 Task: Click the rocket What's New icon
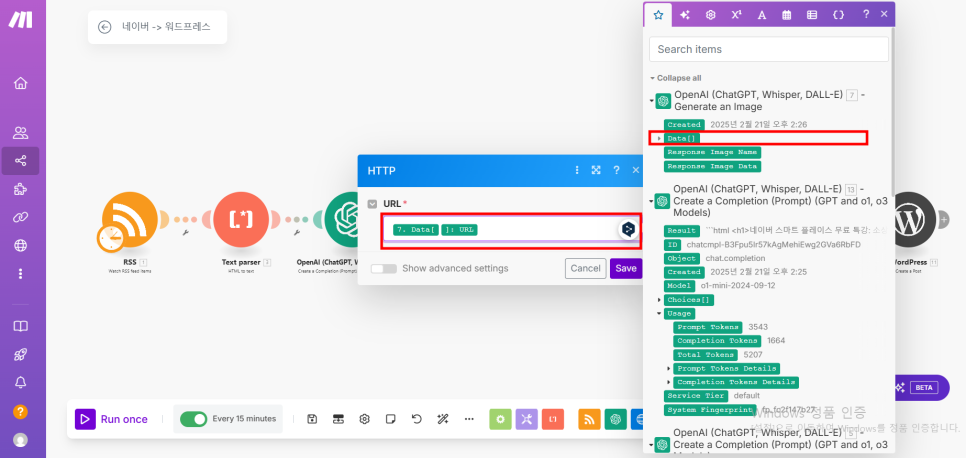click(x=20, y=354)
